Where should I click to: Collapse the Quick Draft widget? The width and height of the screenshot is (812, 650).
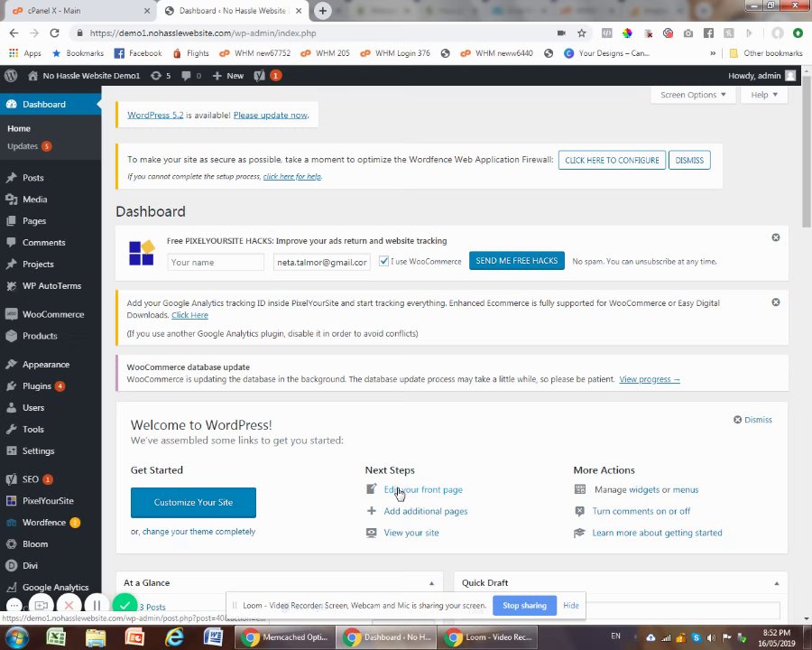777,583
